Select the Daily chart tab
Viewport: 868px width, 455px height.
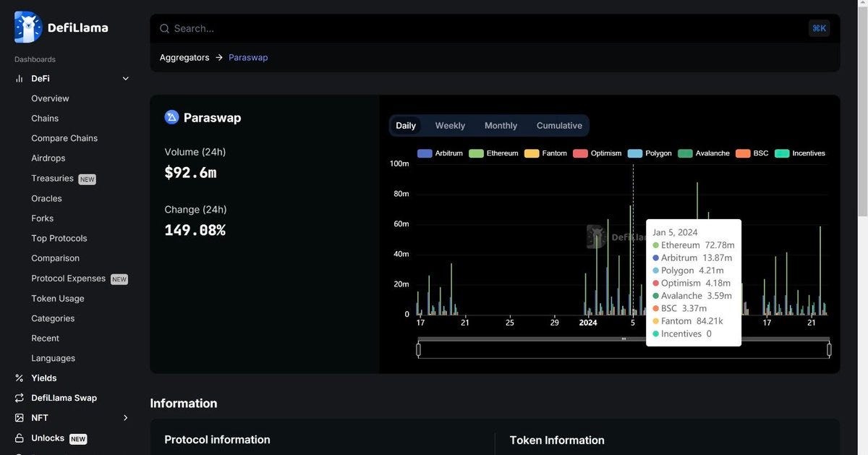406,125
